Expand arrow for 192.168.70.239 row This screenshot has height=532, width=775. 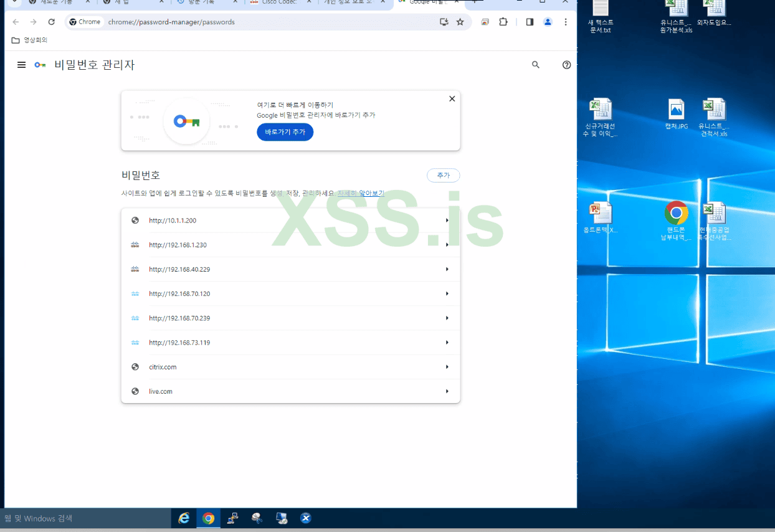tap(447, 318)
